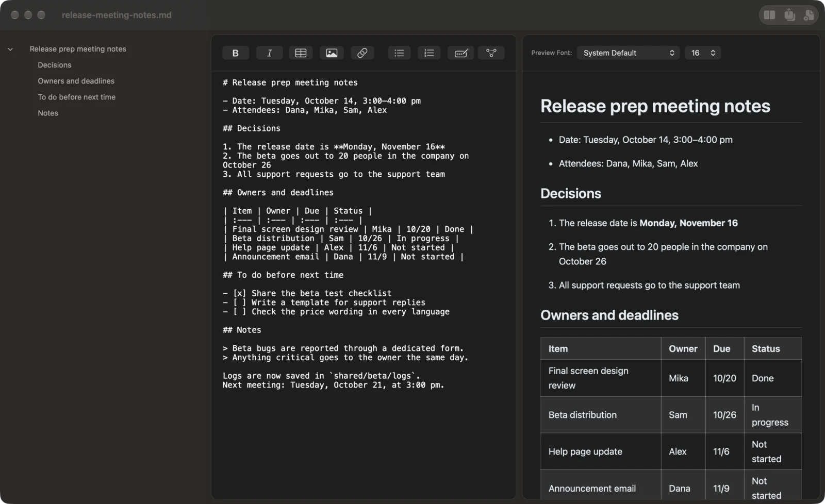Click 'Owners and deadlines' heading in preview
Image resolution: width=825 pixels, height=504 pixels.
609,315
